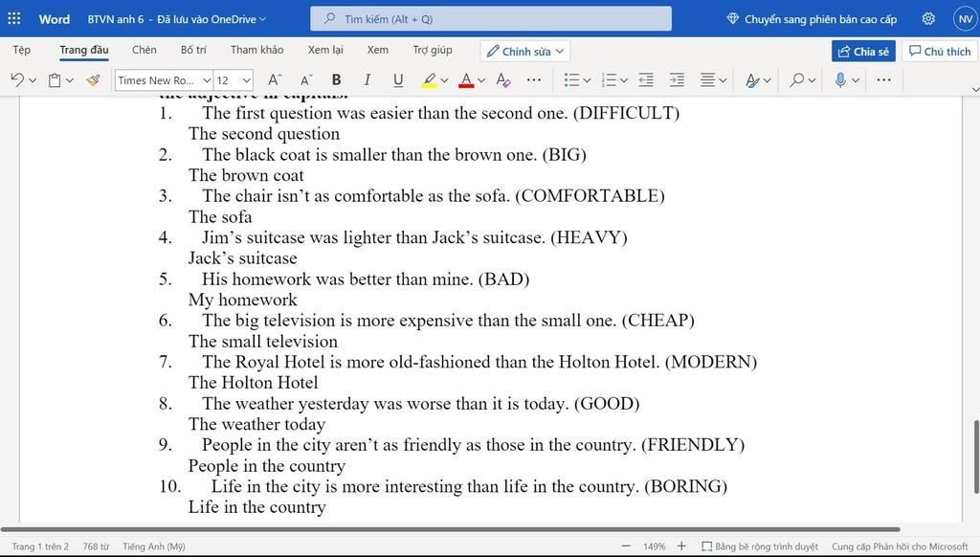Zoom in with the plus icon
Screen dimensions: 980x557
click(681, 546)
